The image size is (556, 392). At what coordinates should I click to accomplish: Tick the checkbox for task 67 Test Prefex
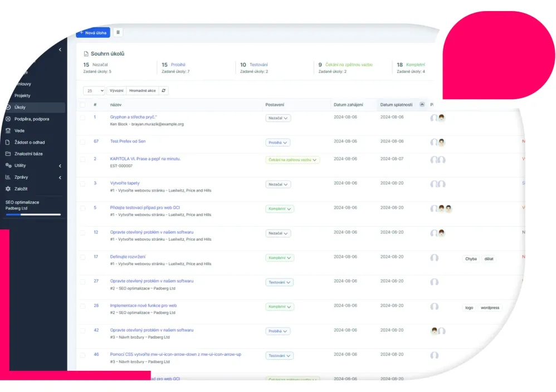coord(81,142)
